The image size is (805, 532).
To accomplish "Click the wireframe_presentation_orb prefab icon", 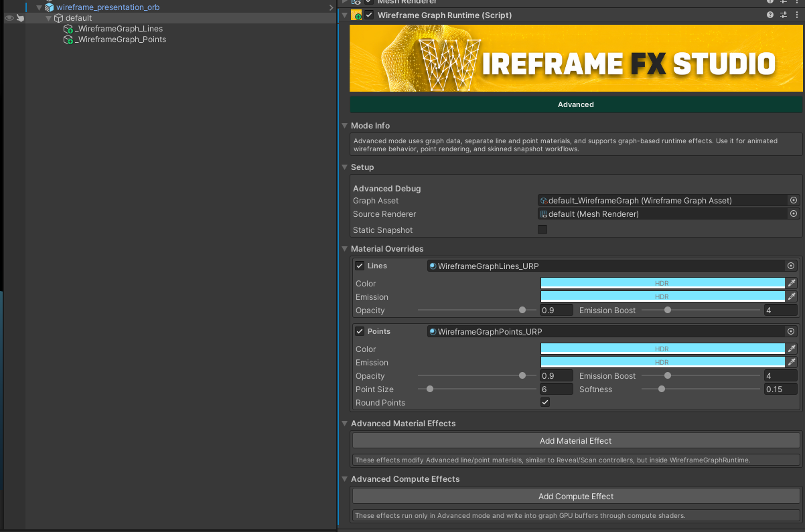I will coord(49,7).
